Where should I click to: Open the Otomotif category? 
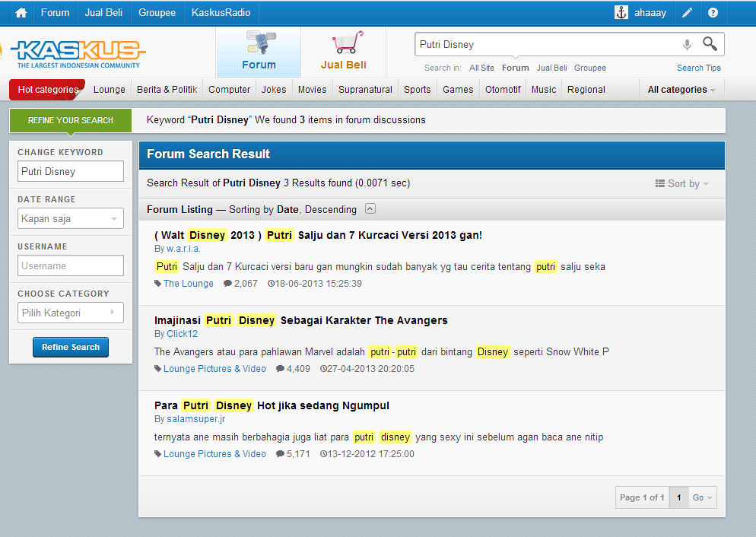[503, 90]
